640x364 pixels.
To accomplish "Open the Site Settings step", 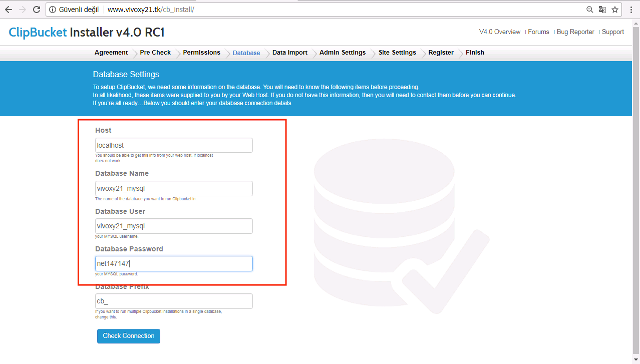I will 397,53.
